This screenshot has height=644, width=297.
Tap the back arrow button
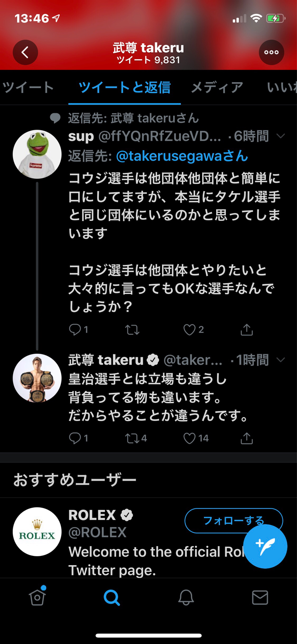point(25,52)
